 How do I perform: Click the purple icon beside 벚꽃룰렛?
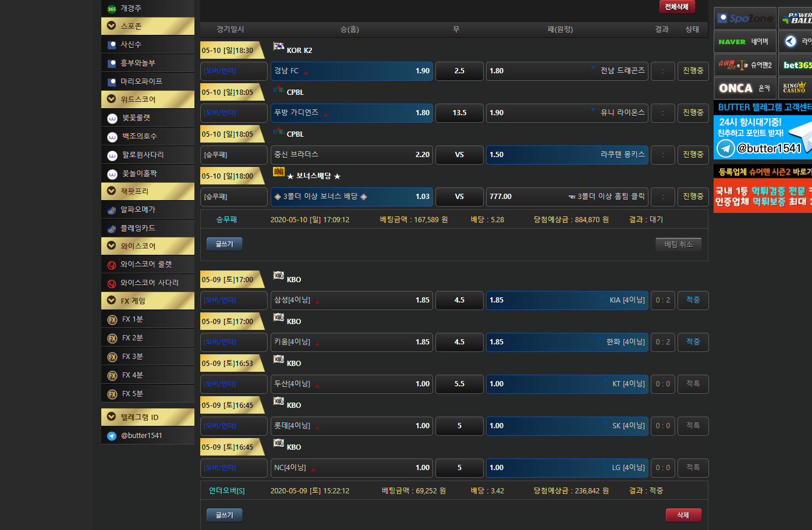(112, 118)
